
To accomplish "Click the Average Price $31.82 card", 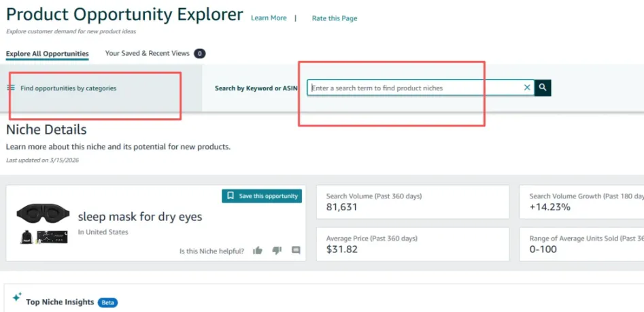I will [x=412, y=244].
